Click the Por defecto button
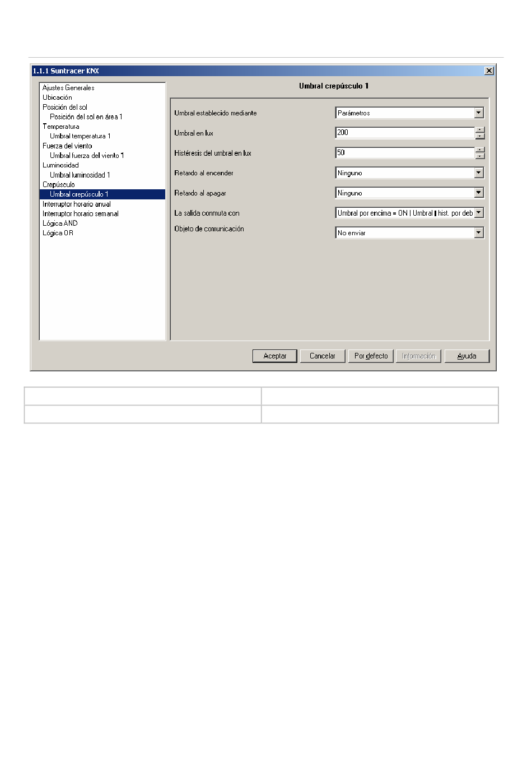Viewport: 532px width, 783px height. pyautogui.click(x=371, y=356)
